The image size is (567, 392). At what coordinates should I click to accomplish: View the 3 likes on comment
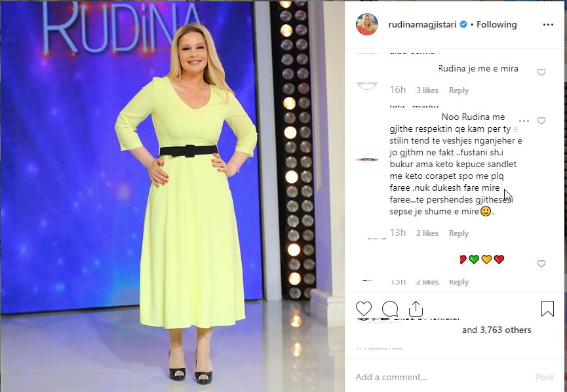coord(427,90)
